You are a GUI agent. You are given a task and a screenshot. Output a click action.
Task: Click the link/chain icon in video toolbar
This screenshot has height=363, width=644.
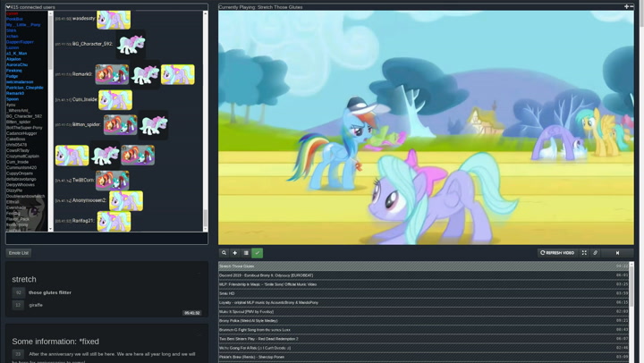click(595, 253)
